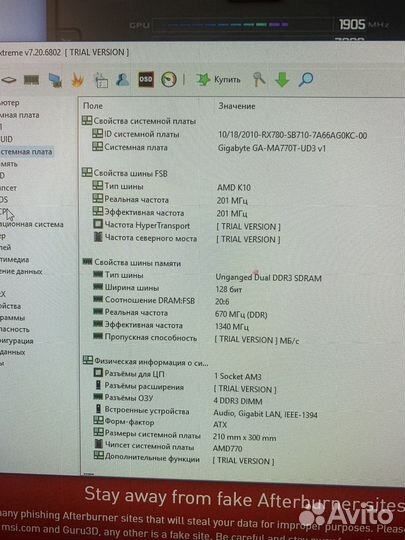This screenshot has width=405, height=540.
Task: Click the blue magnifier search icon
Action: [x=305, y=79]
